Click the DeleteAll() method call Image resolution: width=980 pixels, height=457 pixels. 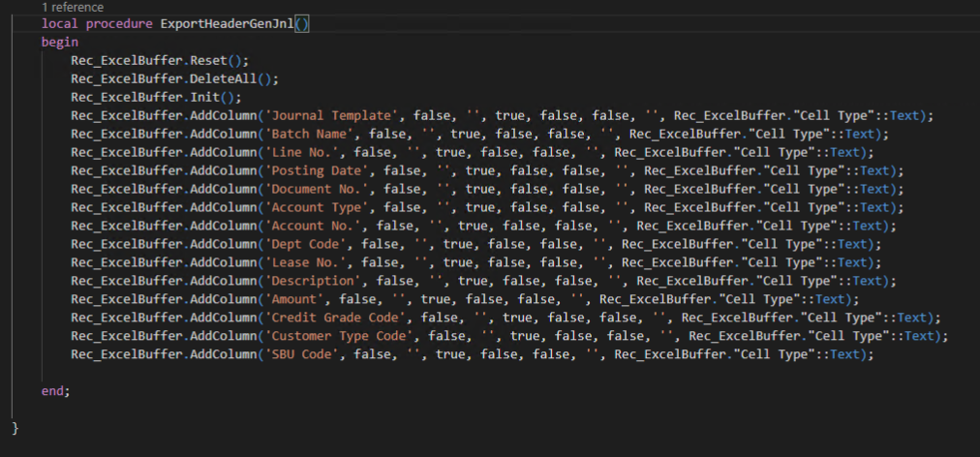click(215, 78)
